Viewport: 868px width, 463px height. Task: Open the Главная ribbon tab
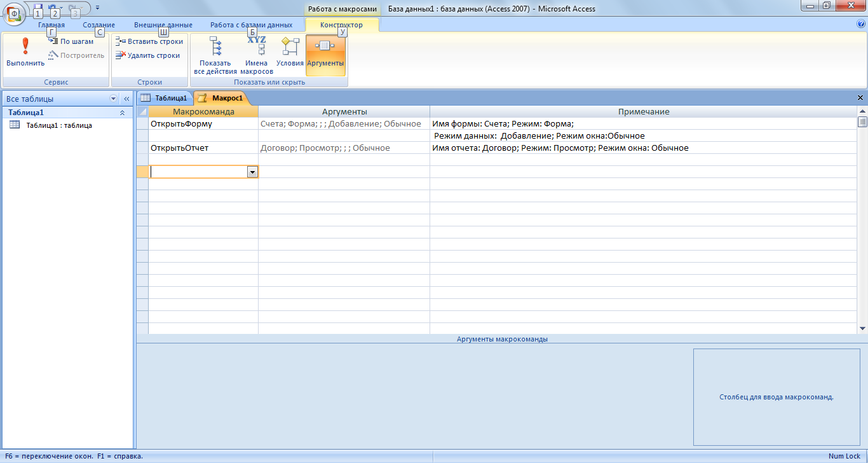(x=51, y=25)
